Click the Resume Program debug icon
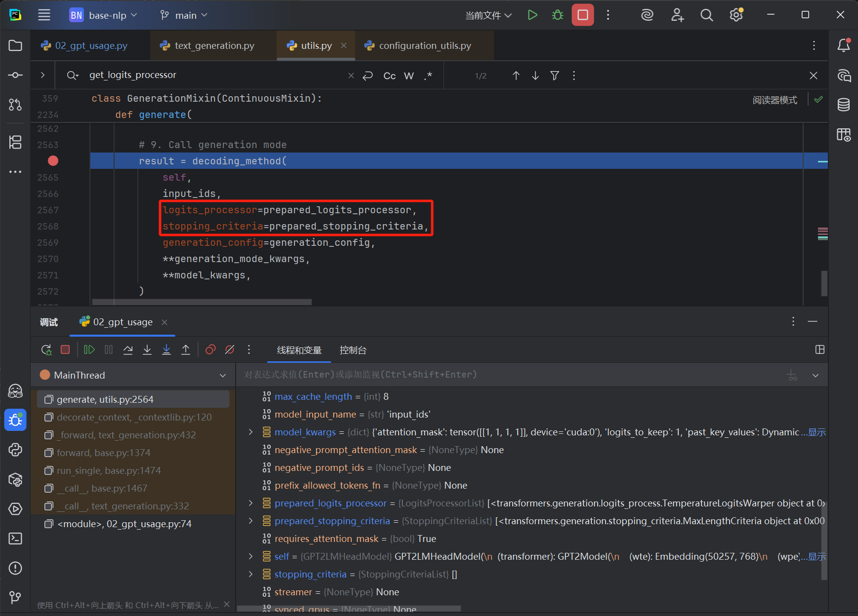This screenshot has width=858, height=616. pyautogui.click(x=89, y=350)
